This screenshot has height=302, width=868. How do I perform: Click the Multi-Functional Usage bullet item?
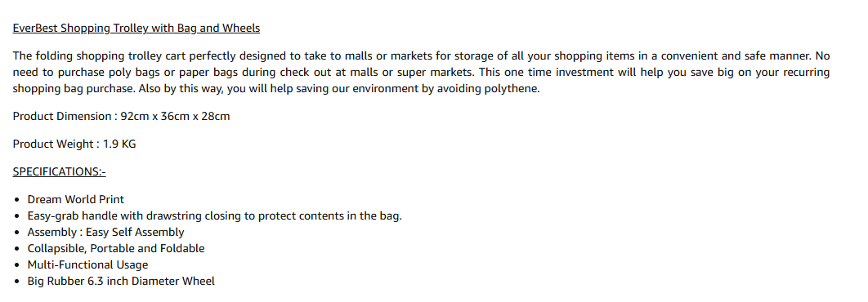(88, 265)
